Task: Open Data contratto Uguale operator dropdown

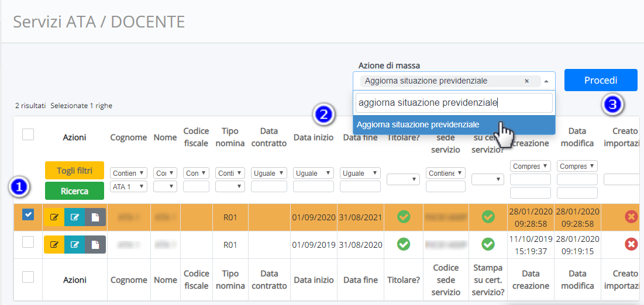Action: (268, 173)
